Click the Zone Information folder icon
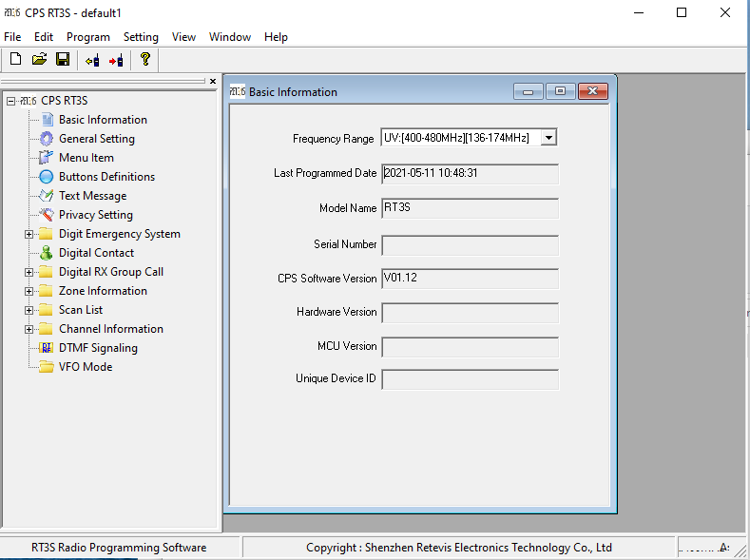 [46, 291]
